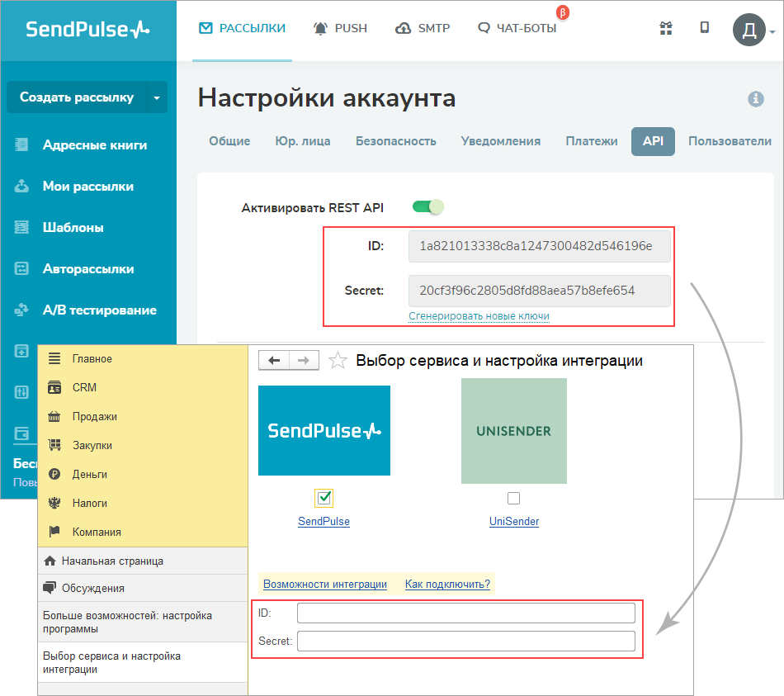Open Выбор сервиса и настройка интеграции panel tab

click(143, 662)
